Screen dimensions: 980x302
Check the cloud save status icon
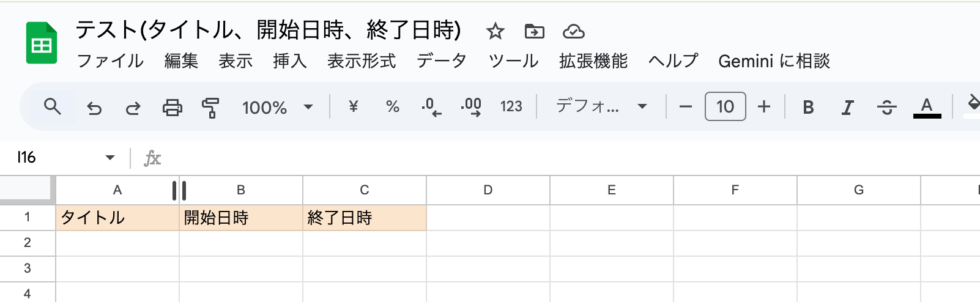[573, 31]
